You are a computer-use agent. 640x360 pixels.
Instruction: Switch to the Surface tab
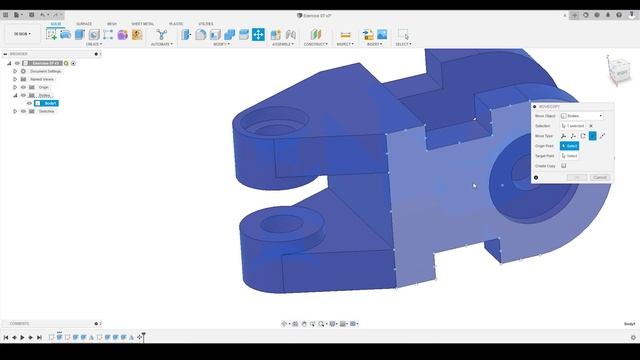[84, 24]
